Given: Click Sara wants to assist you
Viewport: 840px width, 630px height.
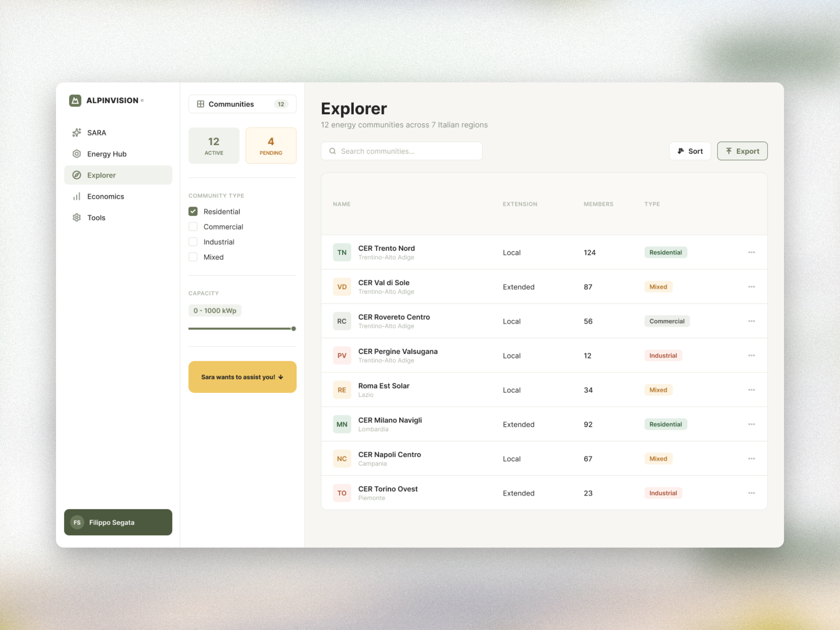Looking at the screenshot, I should (x=242, y=377).
